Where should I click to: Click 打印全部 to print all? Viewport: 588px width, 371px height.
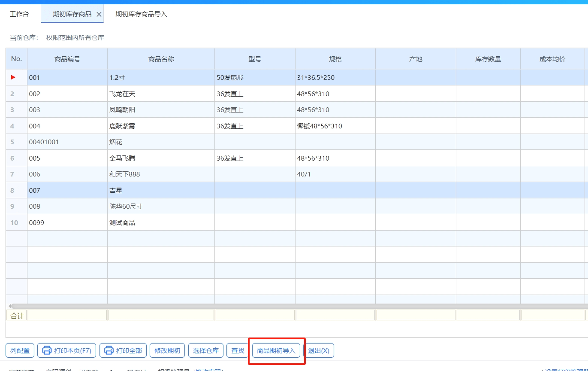123,350
